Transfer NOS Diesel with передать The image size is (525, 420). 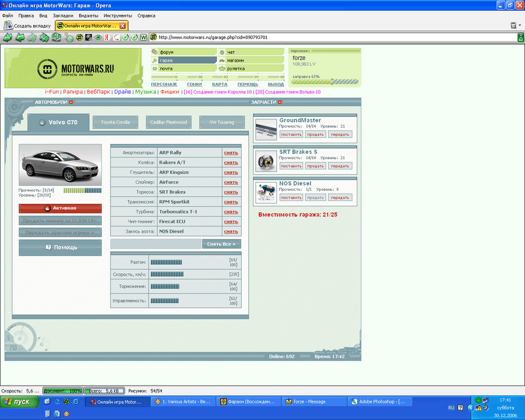pos(340,198)
